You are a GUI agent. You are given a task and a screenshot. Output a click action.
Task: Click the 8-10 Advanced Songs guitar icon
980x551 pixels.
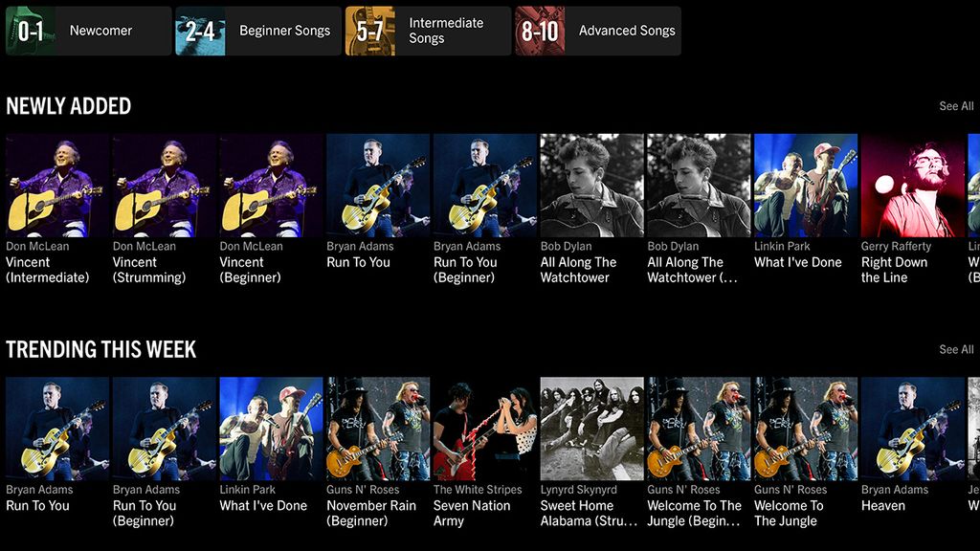(539, 30)
